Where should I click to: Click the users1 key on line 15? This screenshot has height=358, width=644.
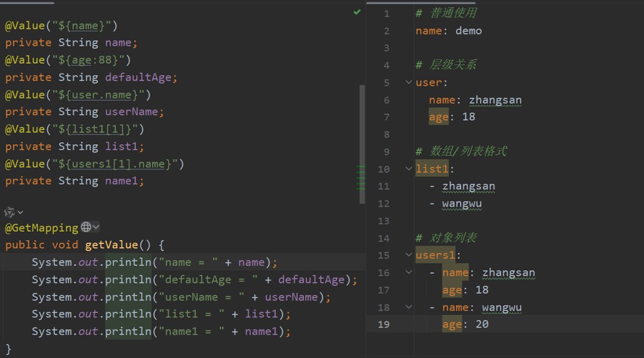(435, 256)
